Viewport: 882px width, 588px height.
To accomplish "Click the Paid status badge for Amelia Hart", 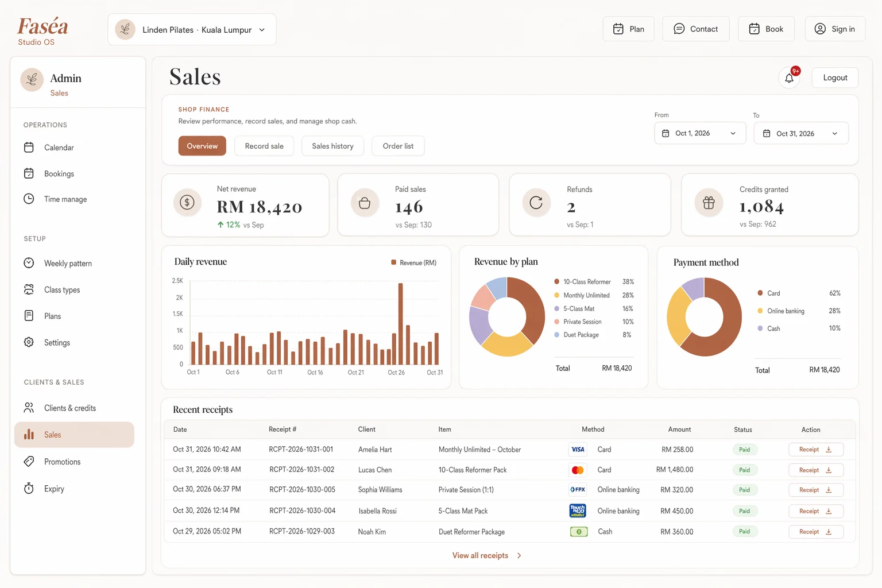I will (745, 450).
